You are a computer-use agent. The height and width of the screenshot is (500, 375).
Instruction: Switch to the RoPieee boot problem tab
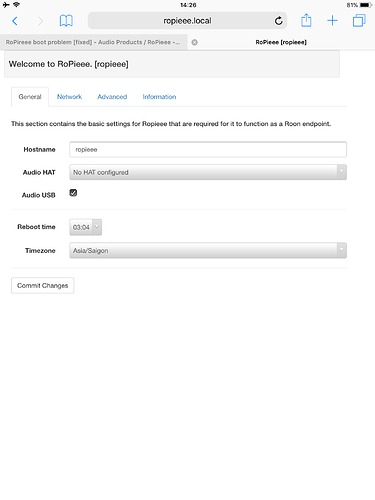click(93, 42)
